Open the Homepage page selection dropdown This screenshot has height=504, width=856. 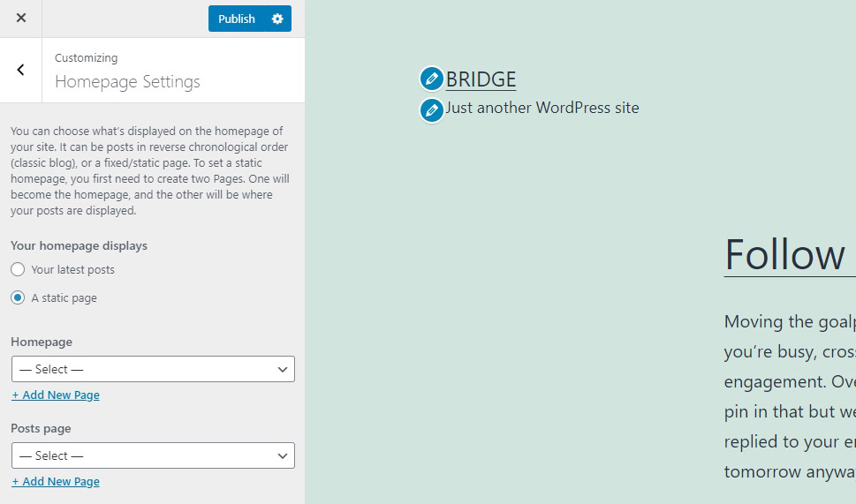tap(153, 369)
